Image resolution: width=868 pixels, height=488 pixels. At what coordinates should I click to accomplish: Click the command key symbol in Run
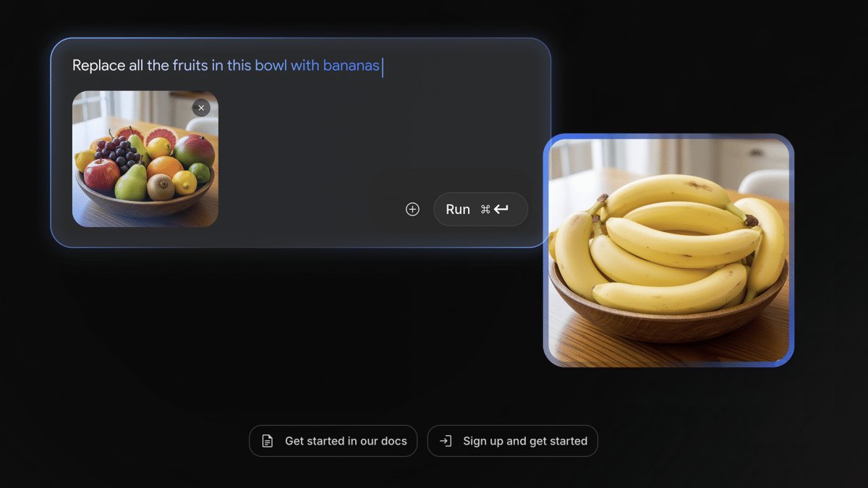point(485,209)
